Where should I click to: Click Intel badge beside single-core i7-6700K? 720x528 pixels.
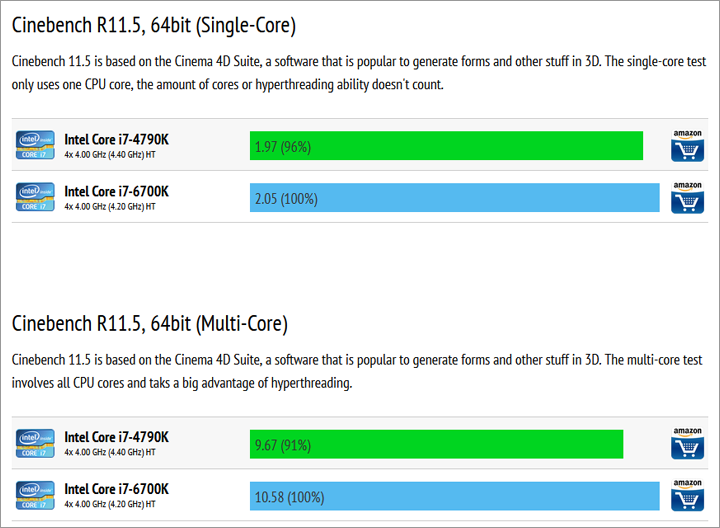35,197
